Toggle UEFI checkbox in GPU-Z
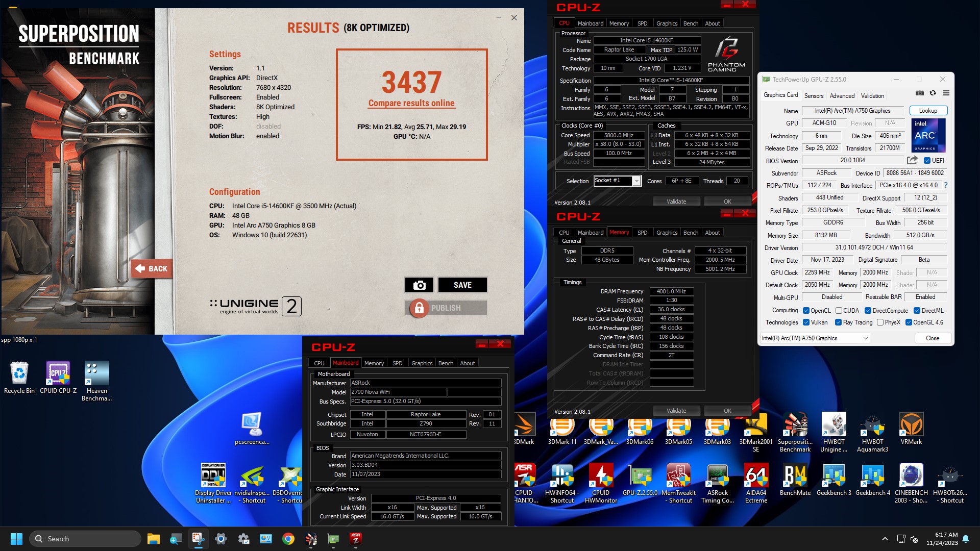Image resolution: width=980 pixels, height=551 pixels. tap(927, 160)
